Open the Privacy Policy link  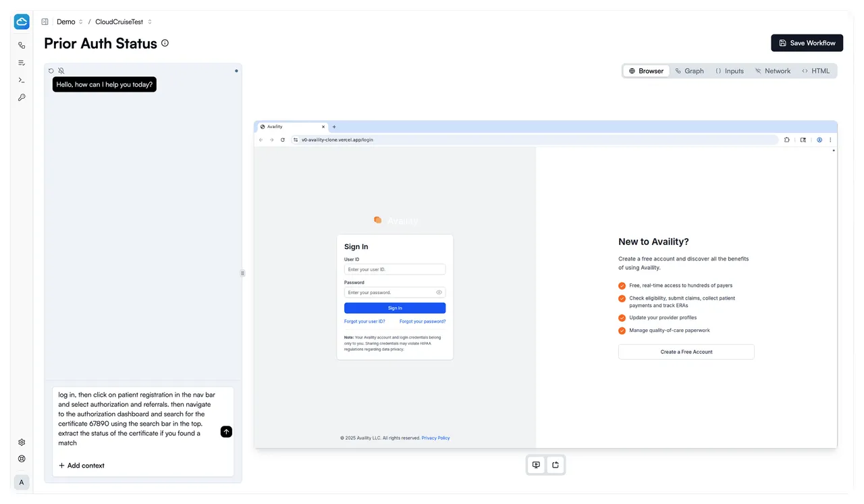(435, 438)
